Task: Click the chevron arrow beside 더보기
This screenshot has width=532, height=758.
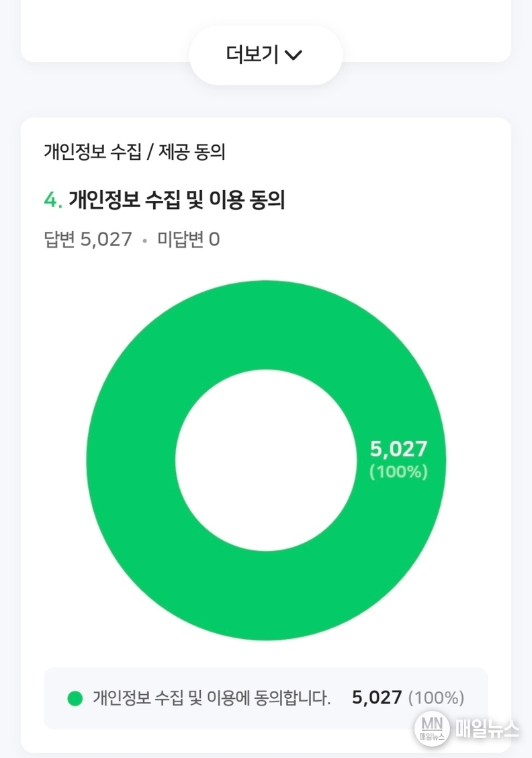Action: click(x=294, y=56)
